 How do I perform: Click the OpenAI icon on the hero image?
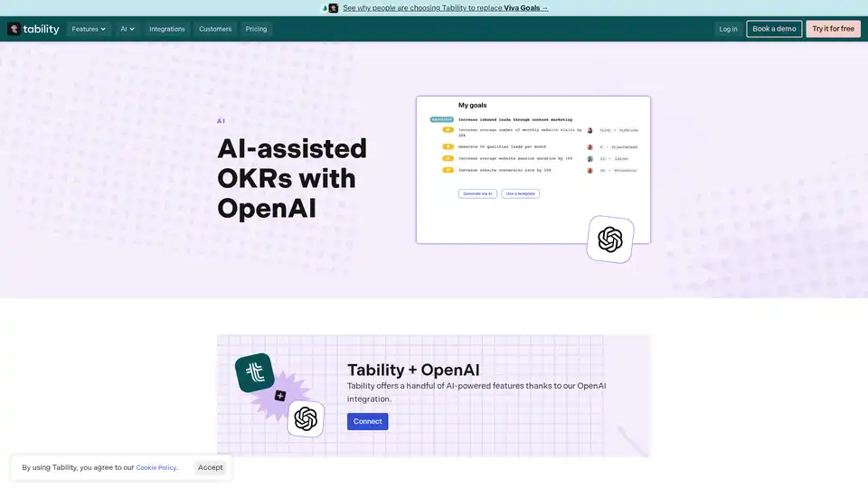point(610,239)
